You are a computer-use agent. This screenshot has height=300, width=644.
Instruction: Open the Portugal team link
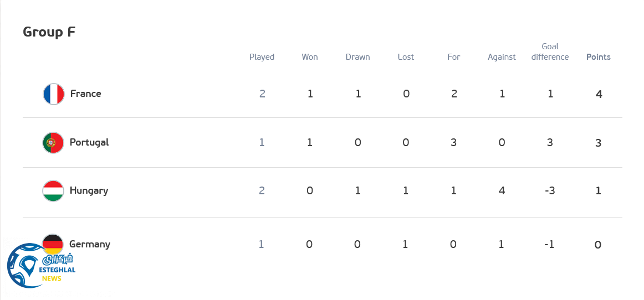[x=89, y=142]
